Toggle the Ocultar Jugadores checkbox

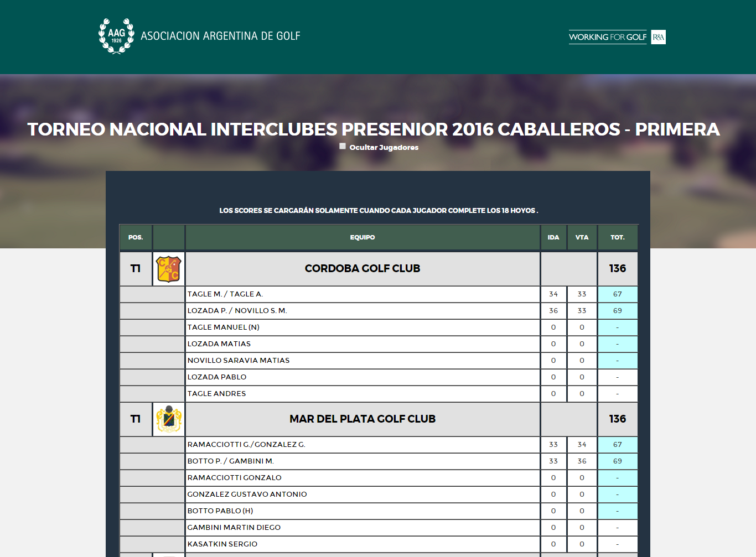(343, 147)
